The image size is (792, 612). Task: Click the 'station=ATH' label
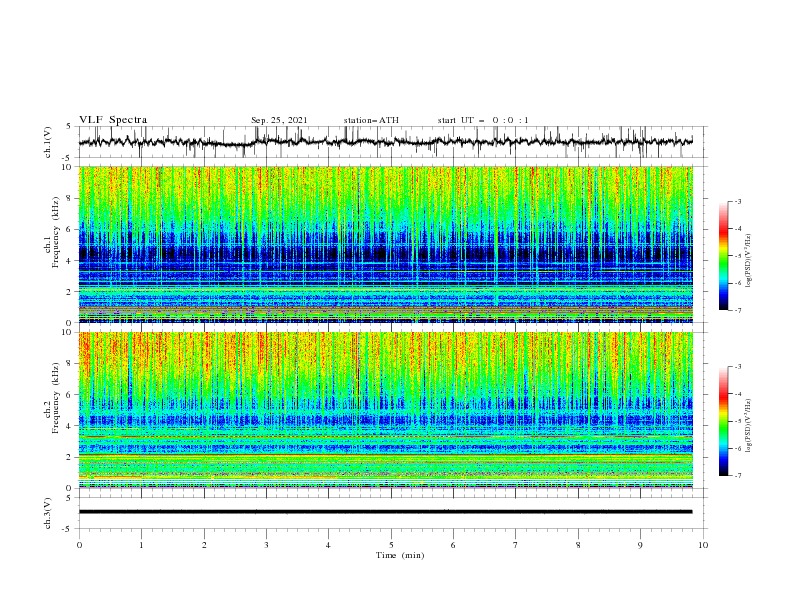(371, 120)
